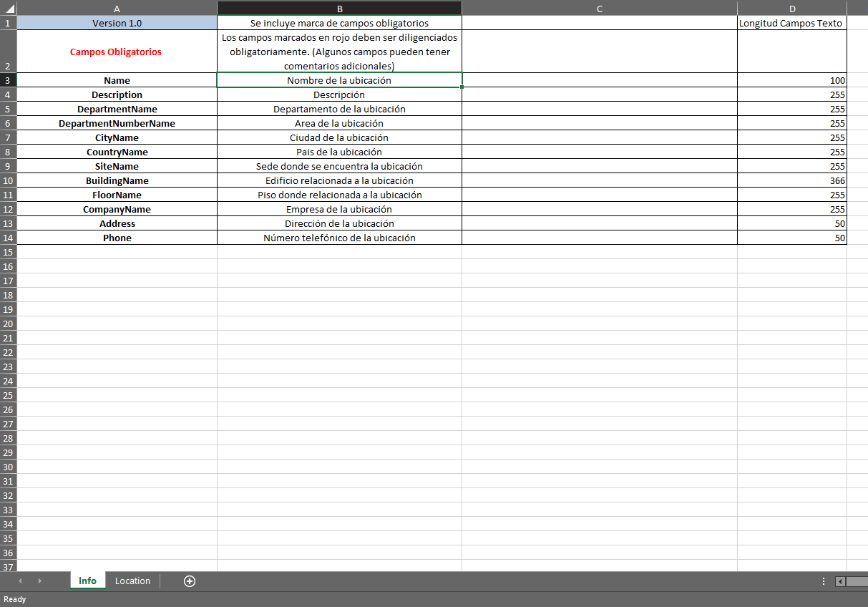Select the 'CompanyName' cell
Viewport: 868px width, 607px height.
click(x=117, y=209)
